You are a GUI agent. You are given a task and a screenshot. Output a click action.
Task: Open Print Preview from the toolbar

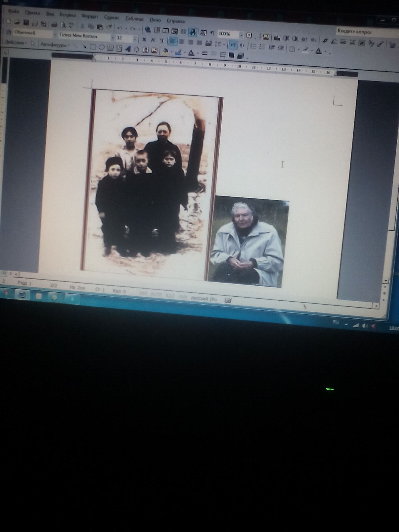tap(62, 25)
